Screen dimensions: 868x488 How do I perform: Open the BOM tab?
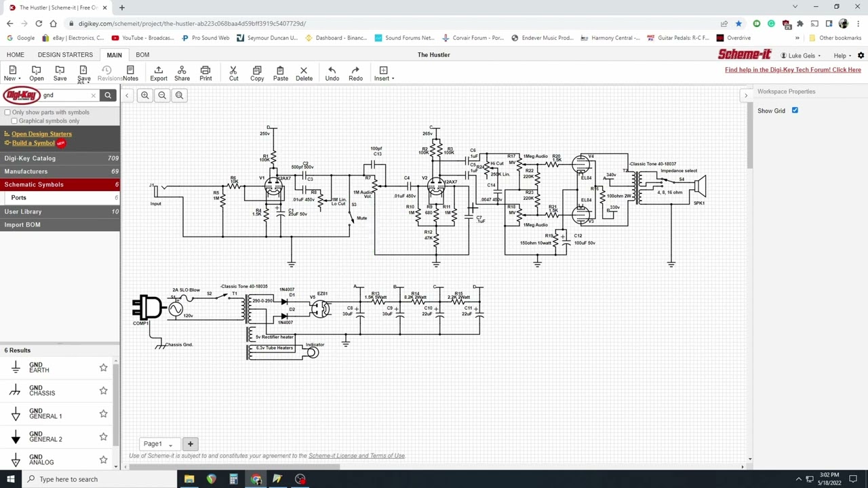[142, 55]
